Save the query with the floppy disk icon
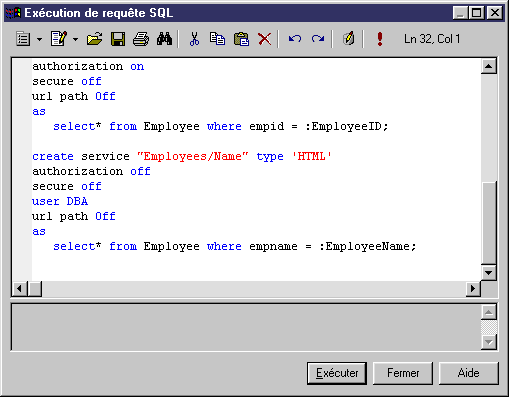Image resolution: width=509 pixels, height=397 pixels. pyautogui.click(x=118, y=39)
